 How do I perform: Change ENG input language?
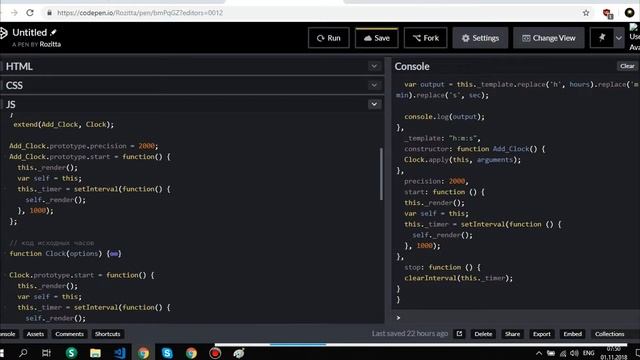pos(588,353)
